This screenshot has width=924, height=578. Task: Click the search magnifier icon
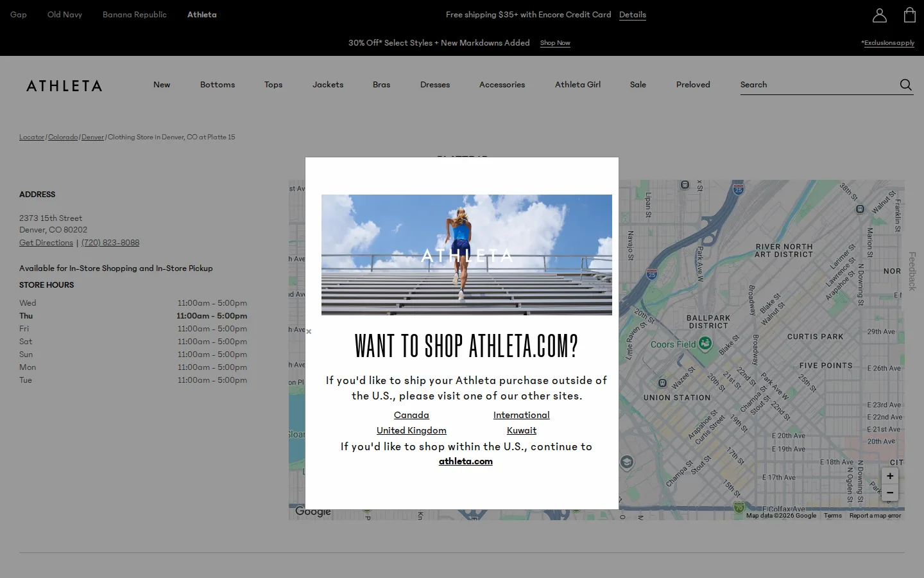point(905,85)
